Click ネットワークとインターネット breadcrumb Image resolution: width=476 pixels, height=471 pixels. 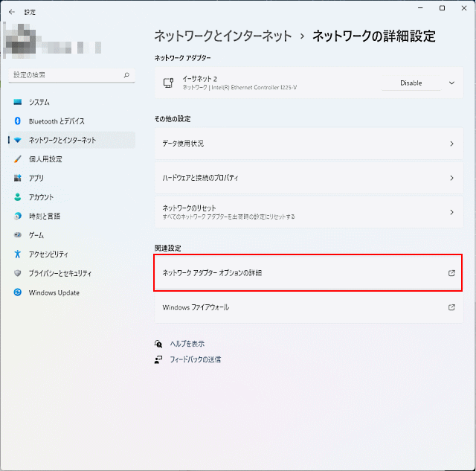click(223, 36)
